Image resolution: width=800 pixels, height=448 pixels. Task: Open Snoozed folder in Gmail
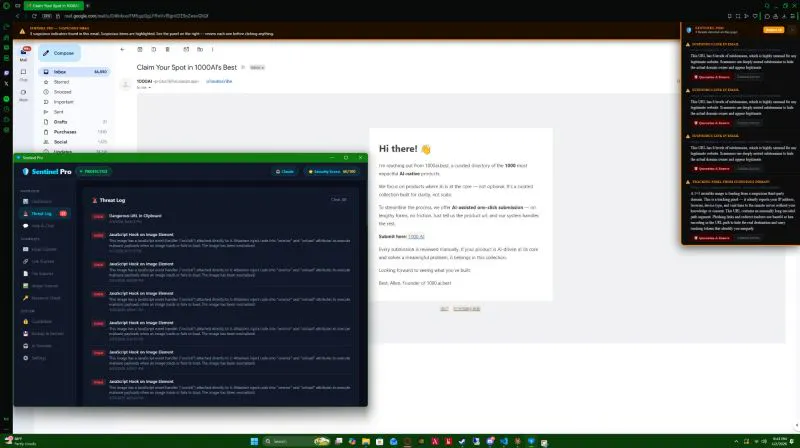click(74, 92)
